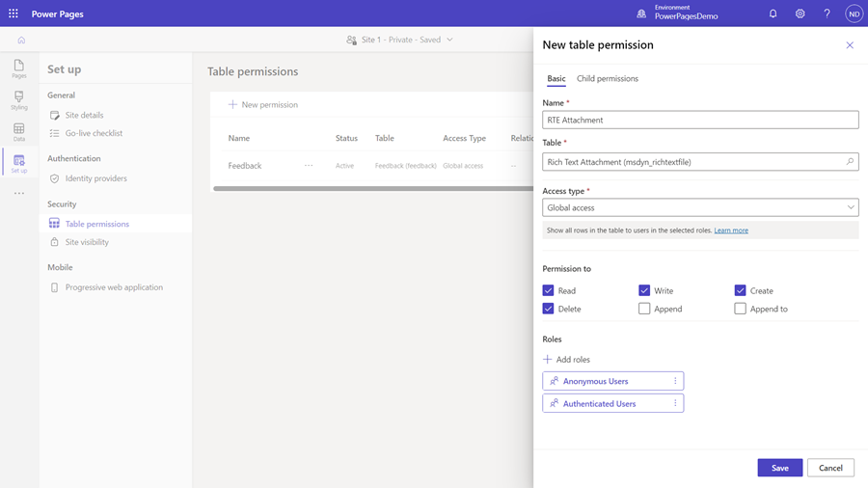
Task: Open the notifications bell
Action: pyautogui.click(x=773, y=14)
